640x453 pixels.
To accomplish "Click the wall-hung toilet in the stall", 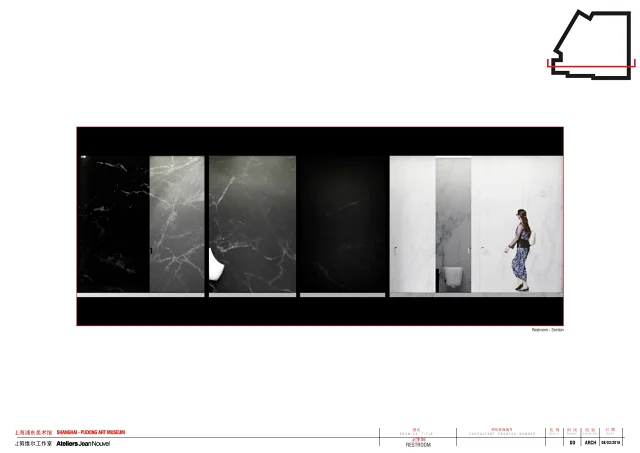I will point(452,276).
